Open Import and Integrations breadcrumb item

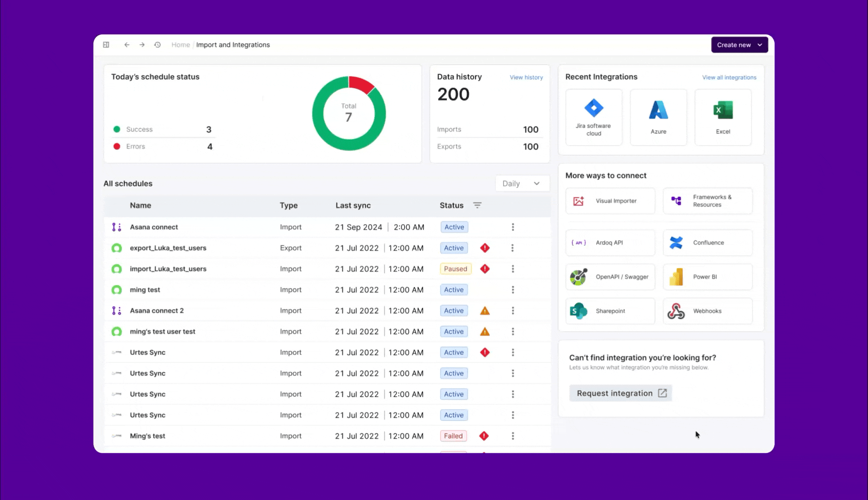[233, 45]
